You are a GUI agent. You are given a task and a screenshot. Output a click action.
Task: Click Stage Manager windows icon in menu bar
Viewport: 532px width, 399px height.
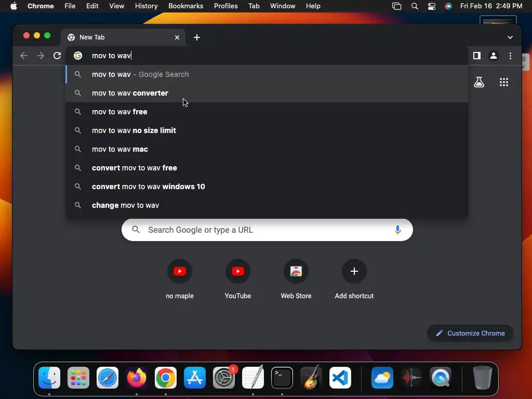point(396,6)
